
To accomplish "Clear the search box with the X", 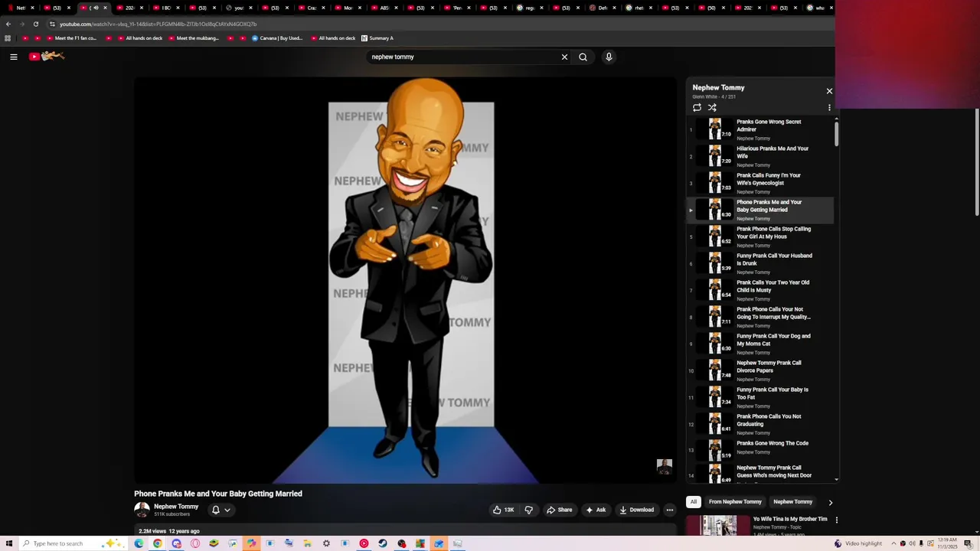I will coord(564,57).
